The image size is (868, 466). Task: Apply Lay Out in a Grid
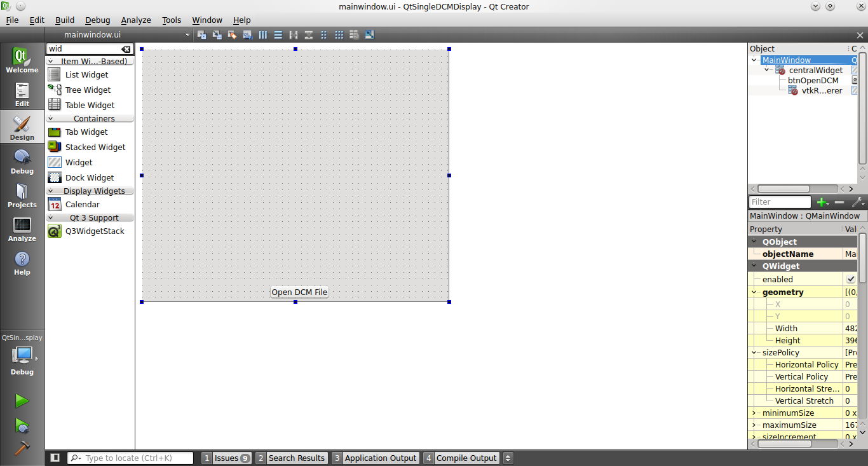pos(339,35)
